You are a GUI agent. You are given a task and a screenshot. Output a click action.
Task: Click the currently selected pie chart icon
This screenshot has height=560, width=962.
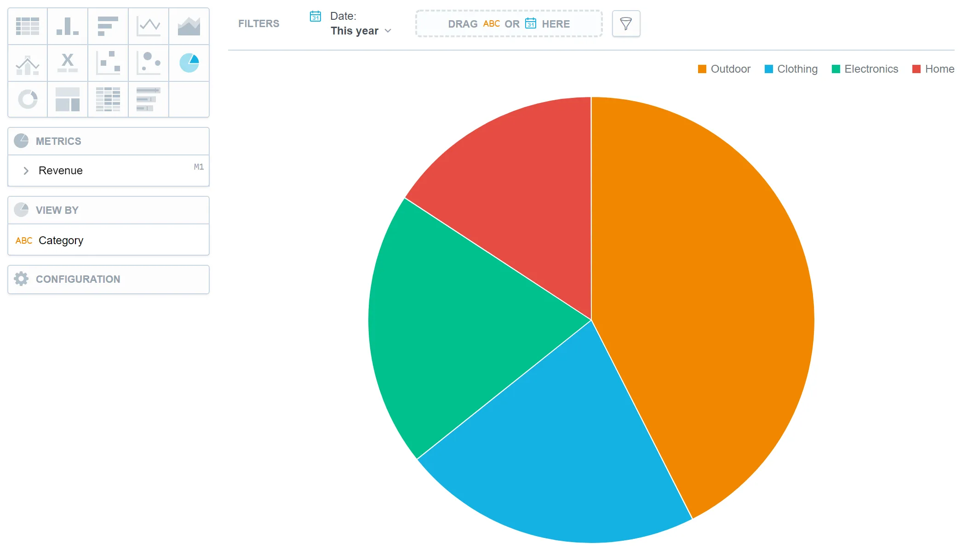189,63
